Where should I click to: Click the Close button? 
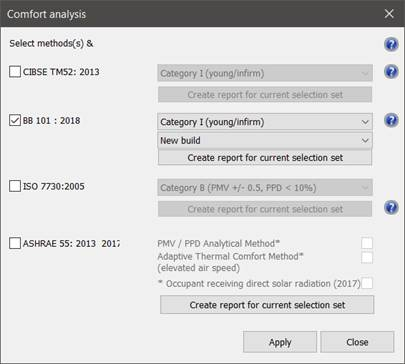(357, 342)
